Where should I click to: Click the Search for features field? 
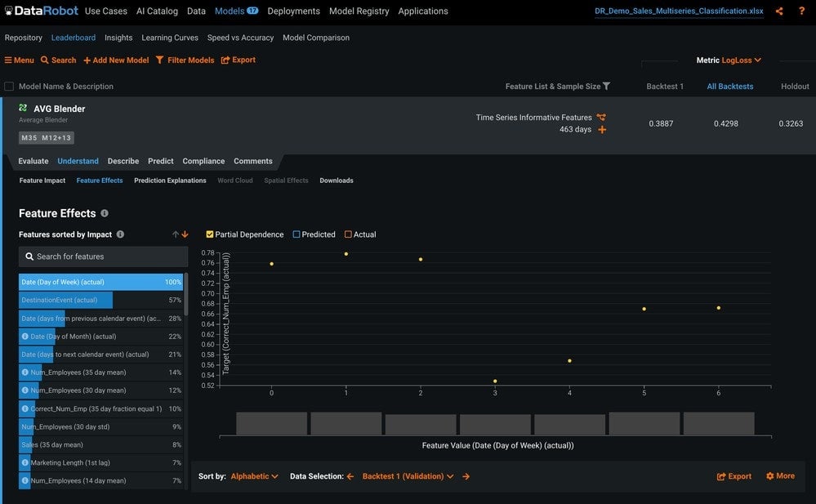click(x=103, y=256)
